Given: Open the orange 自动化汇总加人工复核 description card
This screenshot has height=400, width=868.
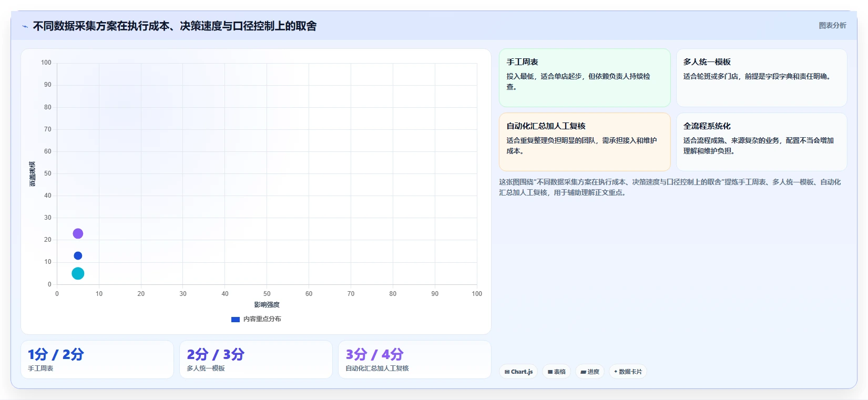Looking at the screenshot, I should tap(585, 142).
